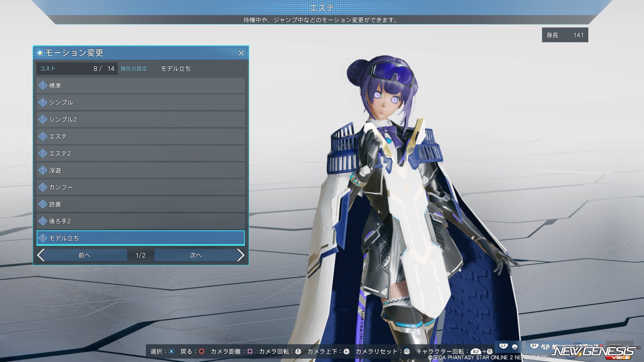Click the right chevron next-page arrow
This screenshot has width=644, height=362.
coord(240,255)
